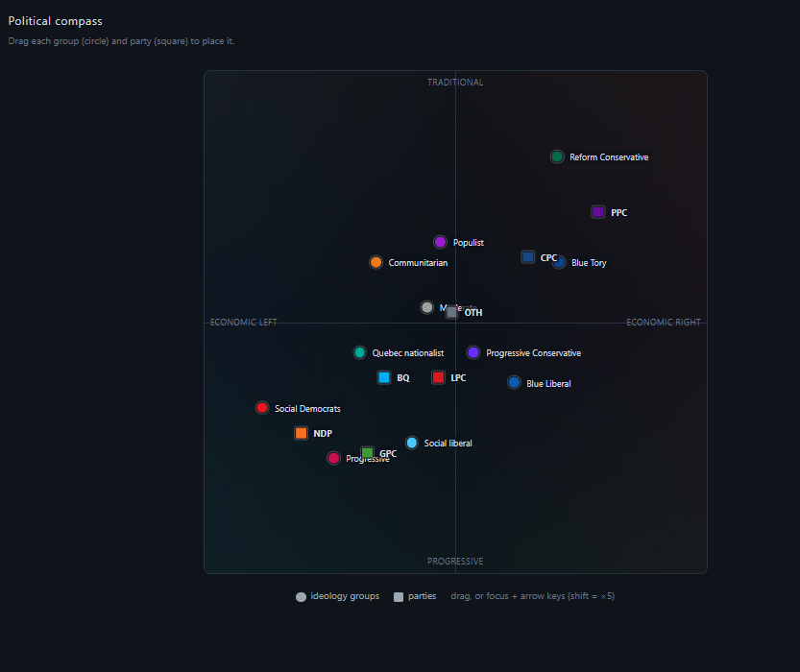Select the gray Moderate circle

click(427, 307)
